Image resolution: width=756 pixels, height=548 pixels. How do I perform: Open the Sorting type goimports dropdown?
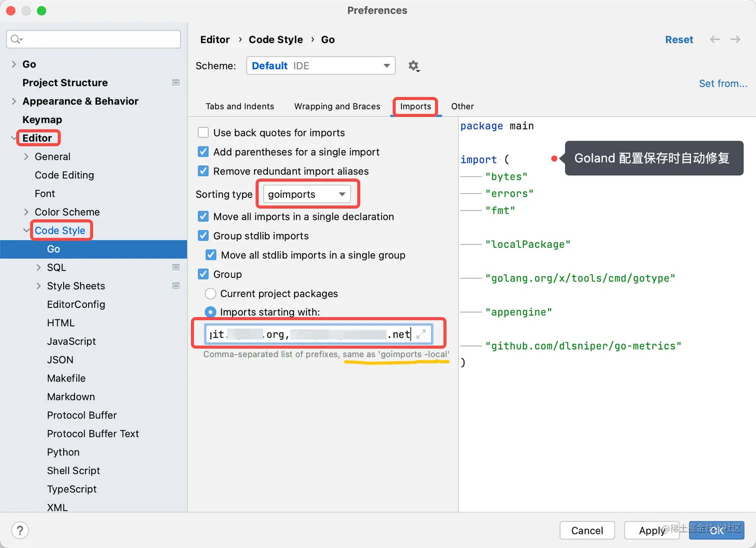[307, 194]
